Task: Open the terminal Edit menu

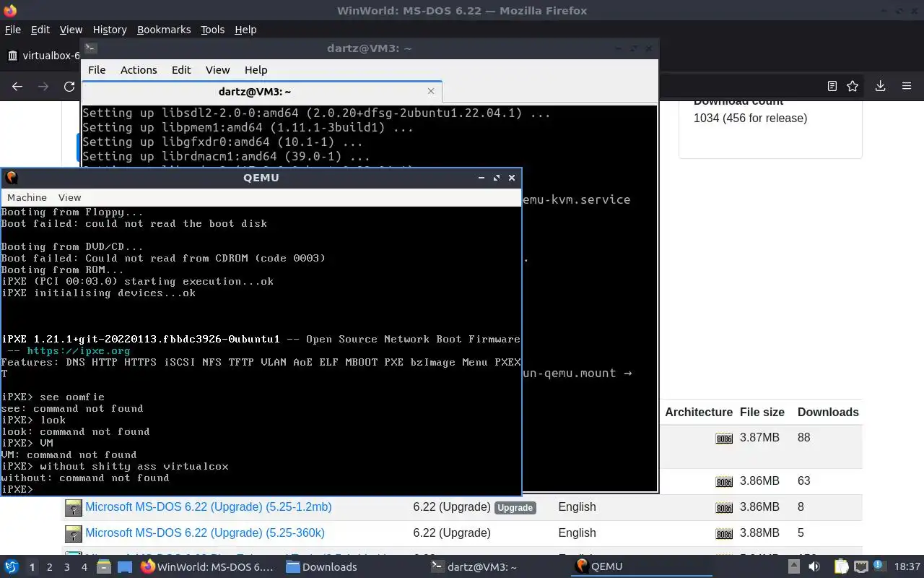Action: [x=181, y=70]
